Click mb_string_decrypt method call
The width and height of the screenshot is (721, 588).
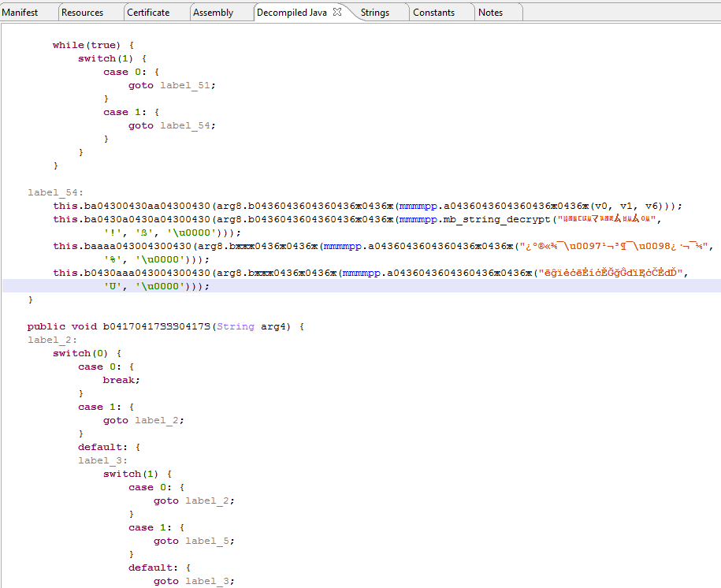pyautogui.click(x=496, y=219)
